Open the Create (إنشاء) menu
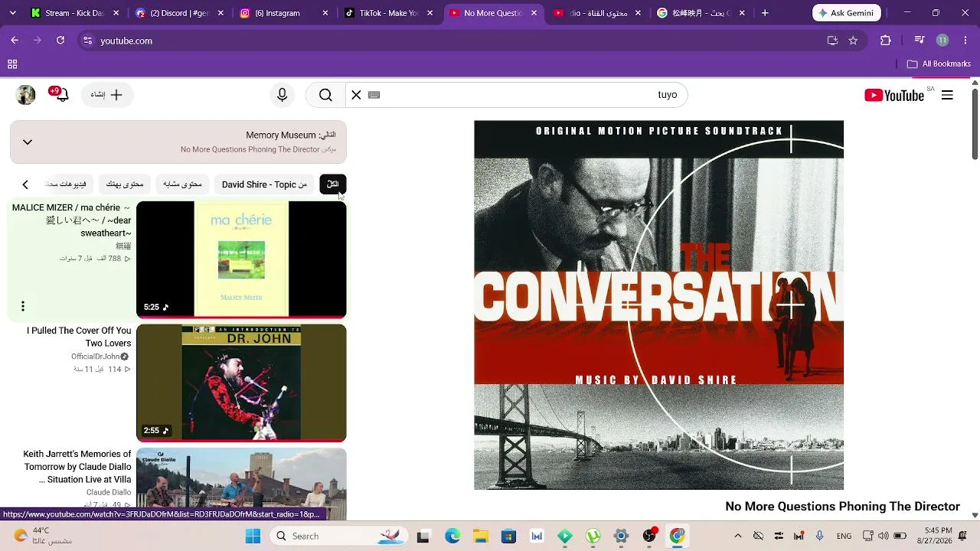Viewport: 980px width, 551px height. [107, 95]
